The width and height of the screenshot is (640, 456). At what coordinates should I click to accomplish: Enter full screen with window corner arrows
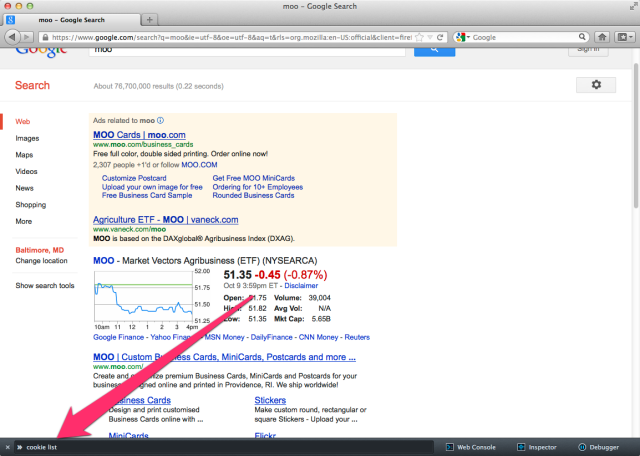[x=633, y=6]
